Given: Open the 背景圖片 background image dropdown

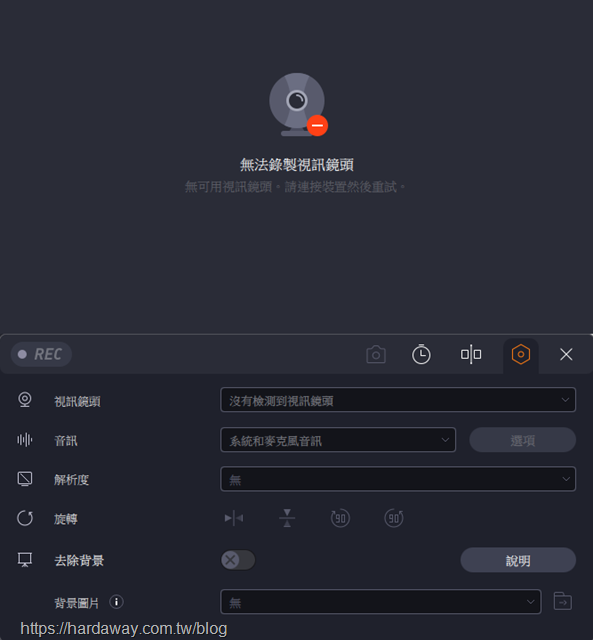Looking at the screenshot, I should point(381,602).
